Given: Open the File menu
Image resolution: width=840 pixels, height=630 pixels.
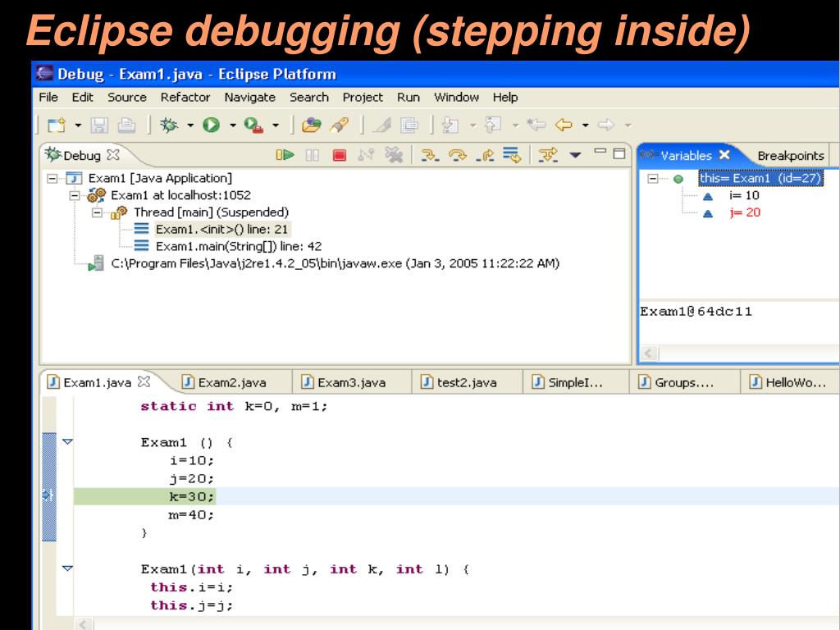Looking at the screenshot, I should click(x=48, y=98).
